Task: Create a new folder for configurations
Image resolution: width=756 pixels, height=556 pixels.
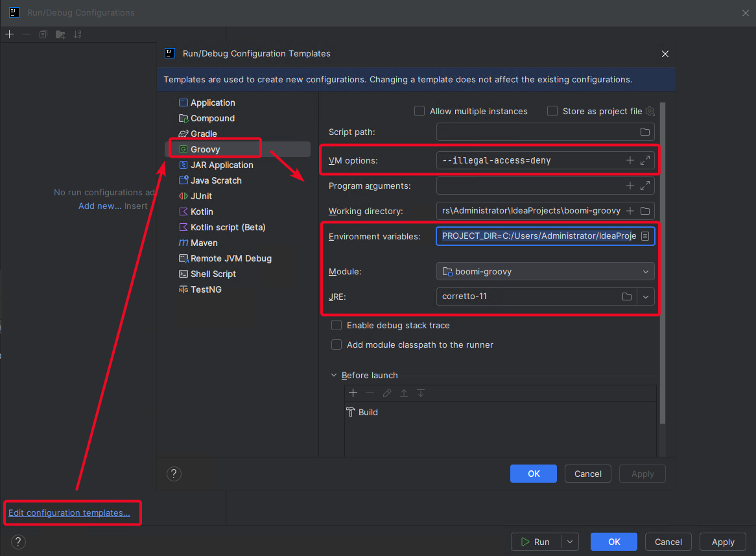Action: (x=60, y=34)
